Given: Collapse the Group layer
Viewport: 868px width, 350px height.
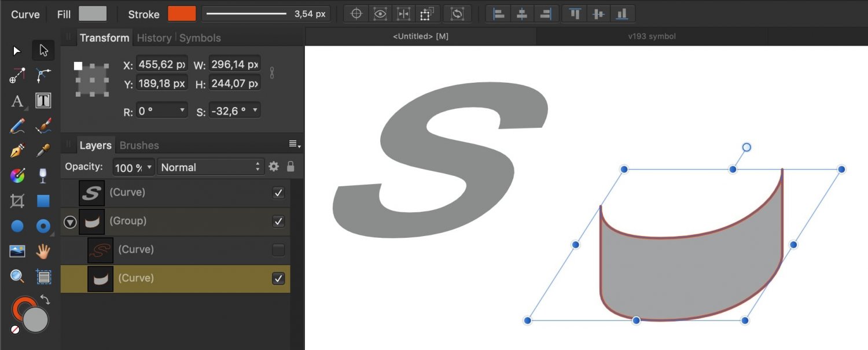Looking at the screenshot, I should [70, 222].
